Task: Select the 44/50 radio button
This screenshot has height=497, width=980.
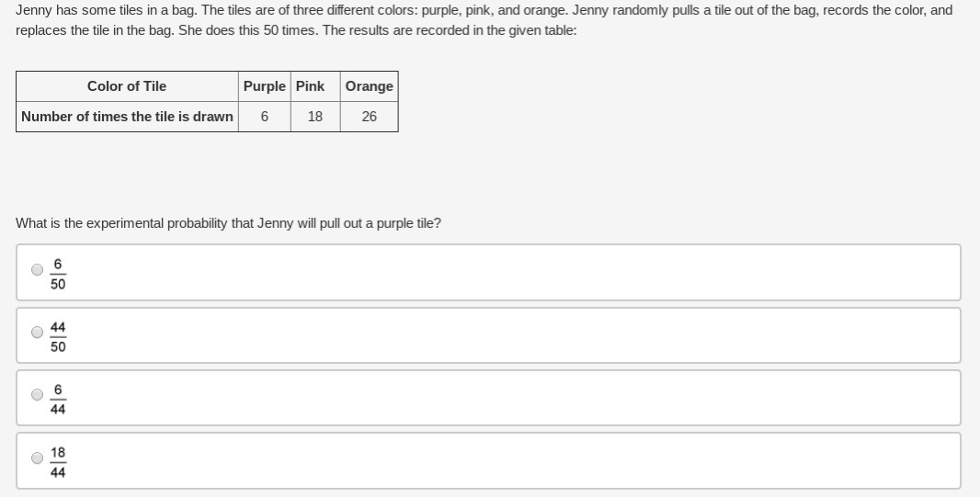Action: 38,333
